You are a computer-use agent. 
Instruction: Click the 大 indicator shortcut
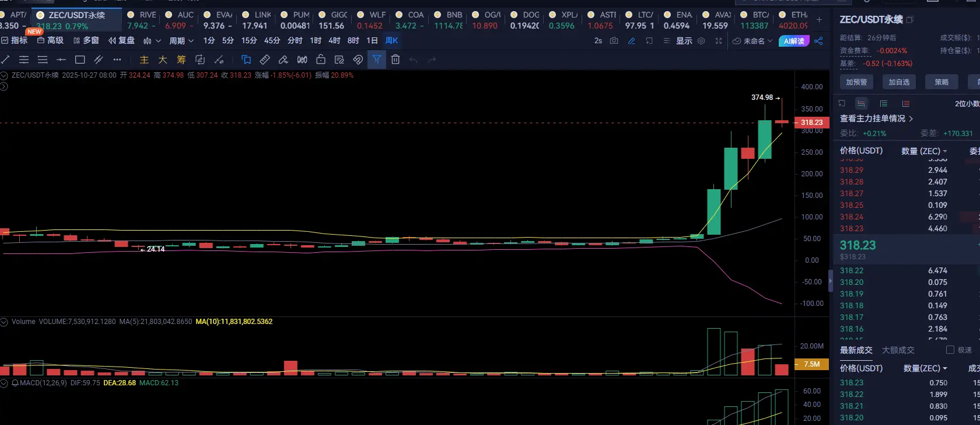(163, 60)
